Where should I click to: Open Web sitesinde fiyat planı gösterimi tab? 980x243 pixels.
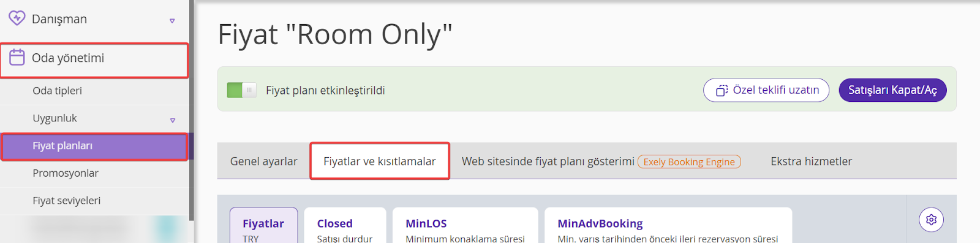tap(548, 161)
